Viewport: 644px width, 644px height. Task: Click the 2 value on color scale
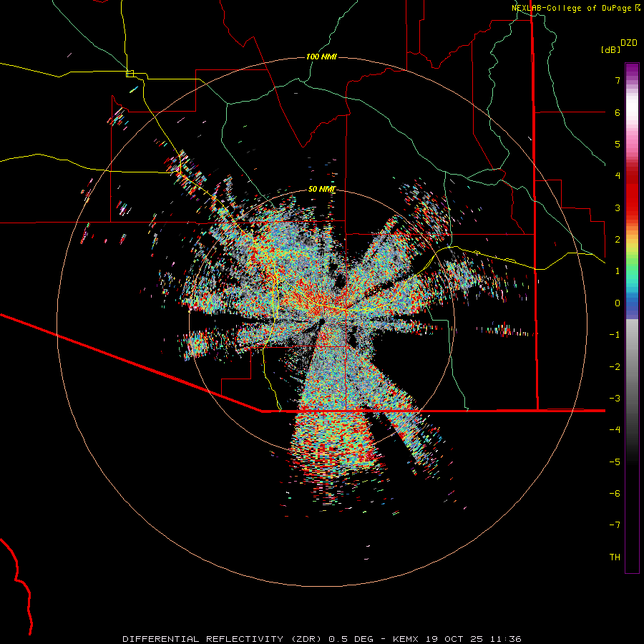click(x=618, y=240)
